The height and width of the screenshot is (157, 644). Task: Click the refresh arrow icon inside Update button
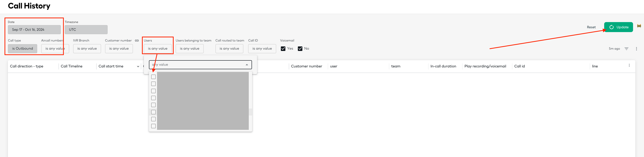611,27
